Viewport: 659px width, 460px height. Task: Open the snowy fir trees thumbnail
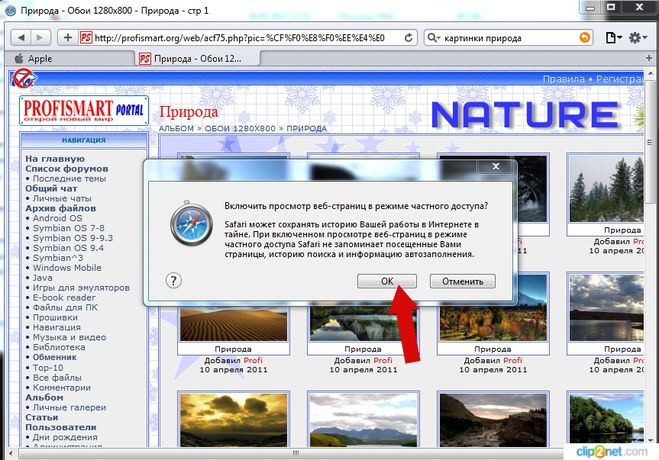(606, 188)
